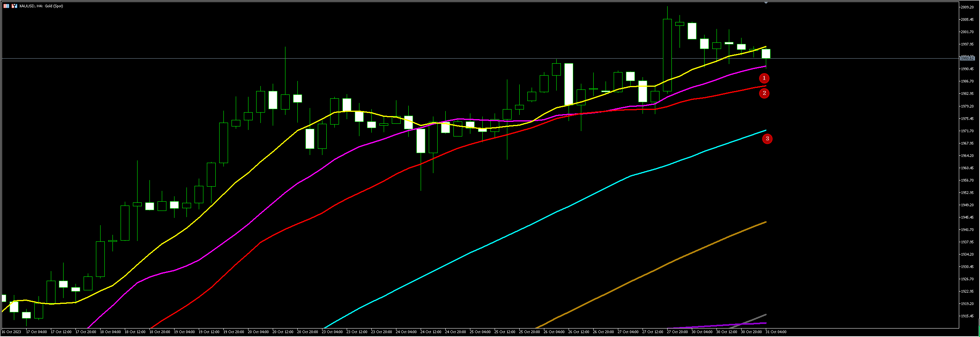Click the 16 Oct 2023 time label
The image size is (980, 337).
12,332
